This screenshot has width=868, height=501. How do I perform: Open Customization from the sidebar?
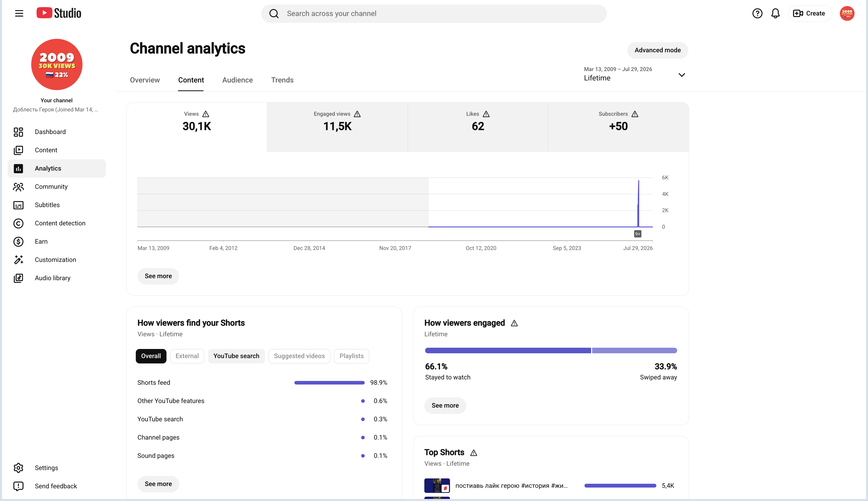57,260
